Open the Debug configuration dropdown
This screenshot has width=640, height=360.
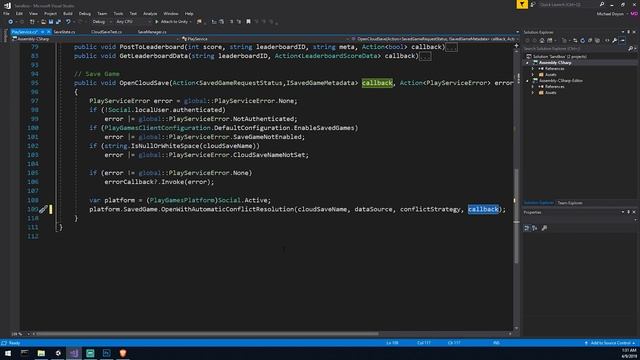[x=101, y=22]
